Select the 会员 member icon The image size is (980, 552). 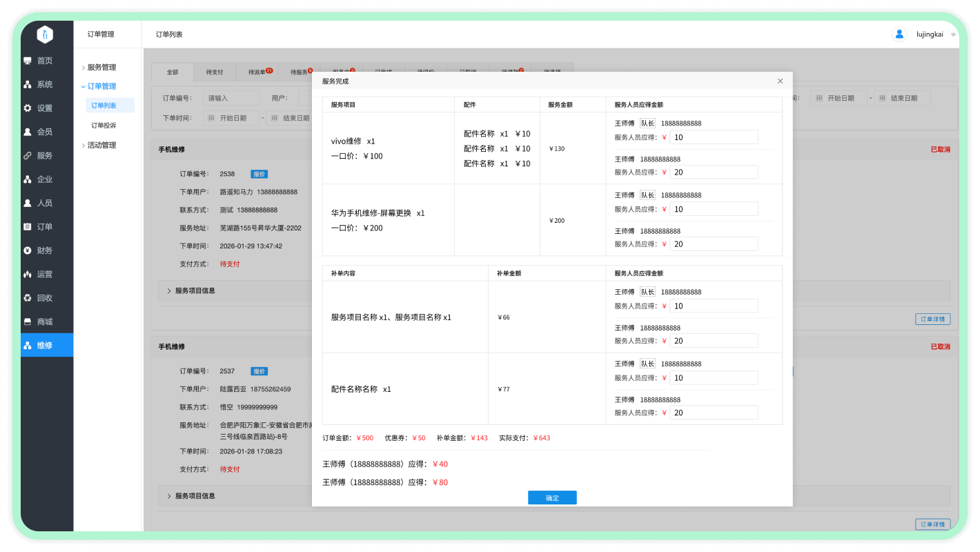pyautogui.click(x=28, y=132)
